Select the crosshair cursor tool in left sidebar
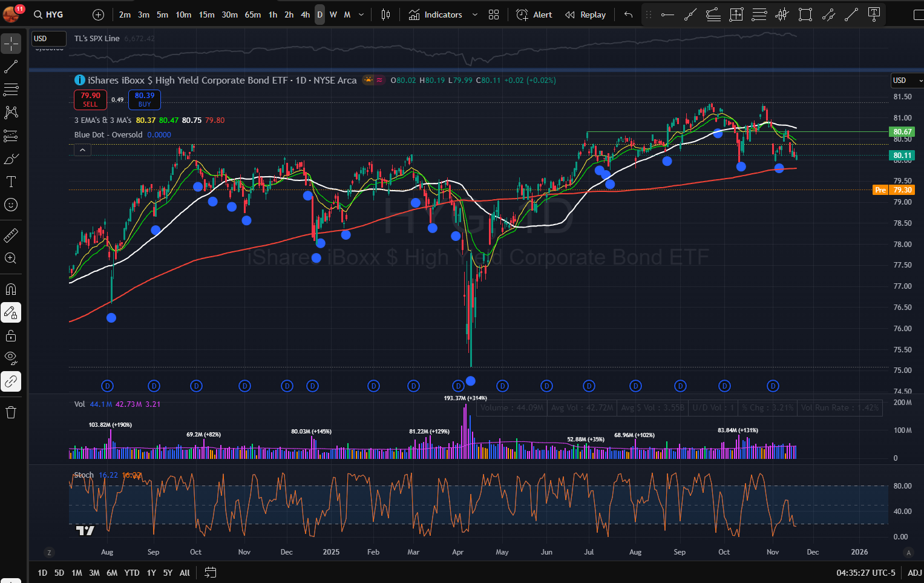Image resolution: width=924 pixels, height=583 pixels. click(x=11, y=44)
